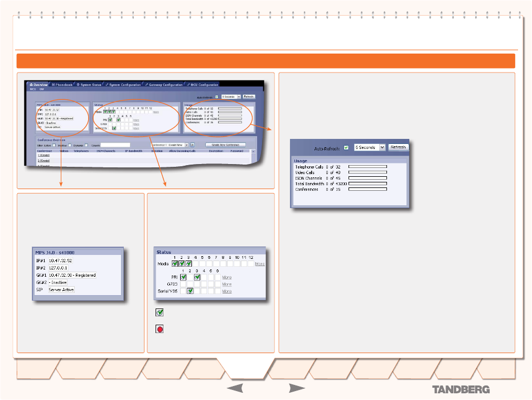Click Refresh button in the enlarged Usage panel
Viewport: 532px width, 400px height.
[398, 147]
